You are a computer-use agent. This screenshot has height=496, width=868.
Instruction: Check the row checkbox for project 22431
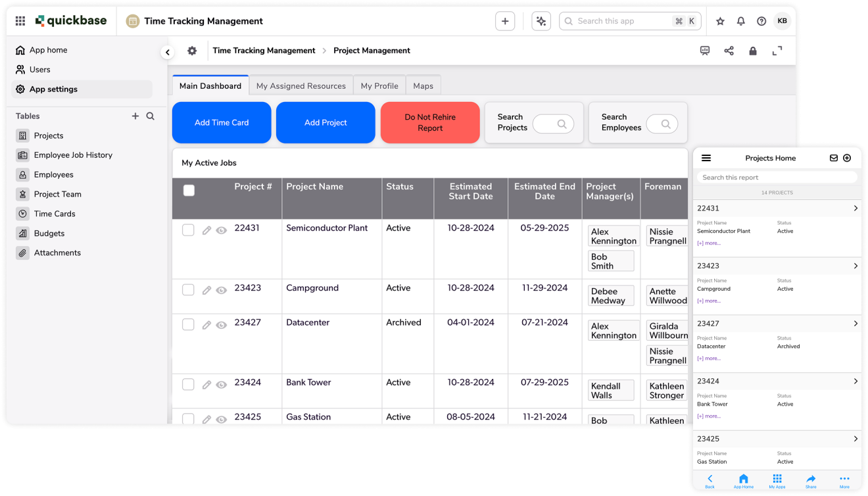coord(188,230)
